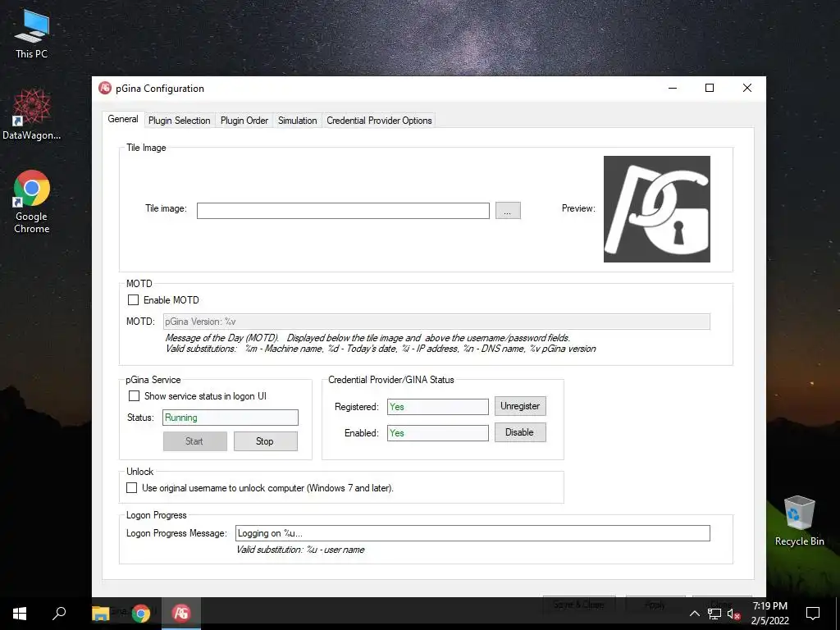Click the Tile image path field
The height and width of the screenshot is (630, 840).
point(343,211)
